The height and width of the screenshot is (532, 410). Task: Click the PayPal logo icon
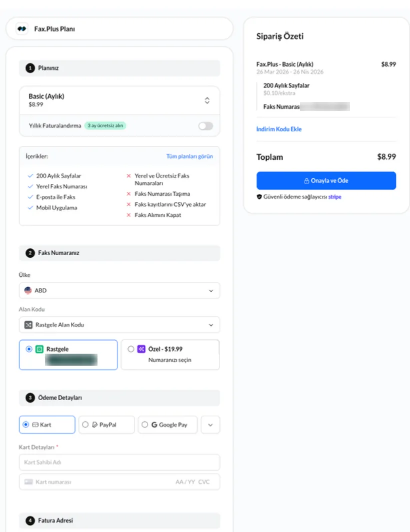[95, 425]
